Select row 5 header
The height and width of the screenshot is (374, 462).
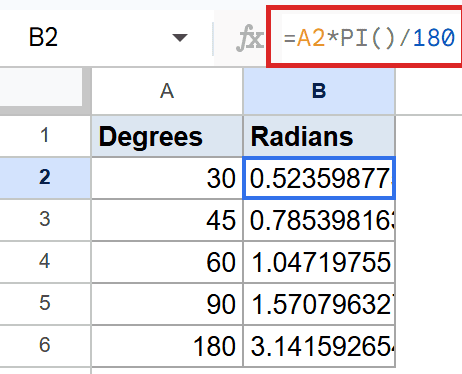pyautogui.click(x=45, y=303)
